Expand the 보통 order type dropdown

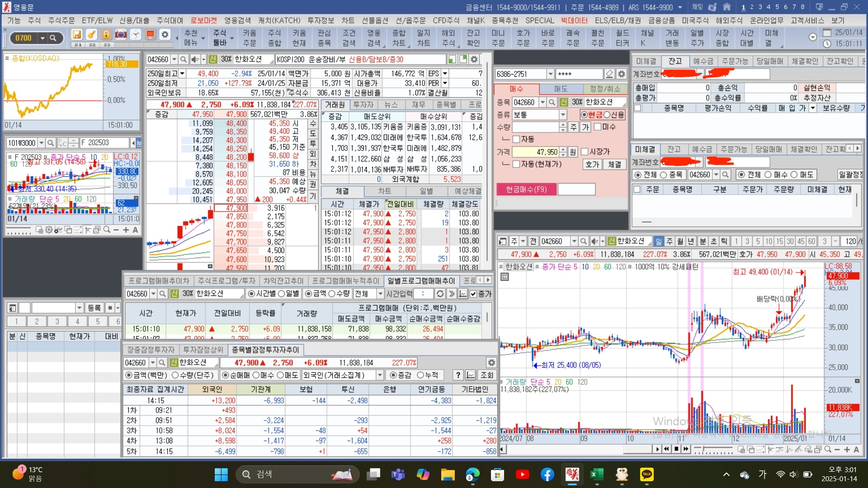tap(563, 115)
